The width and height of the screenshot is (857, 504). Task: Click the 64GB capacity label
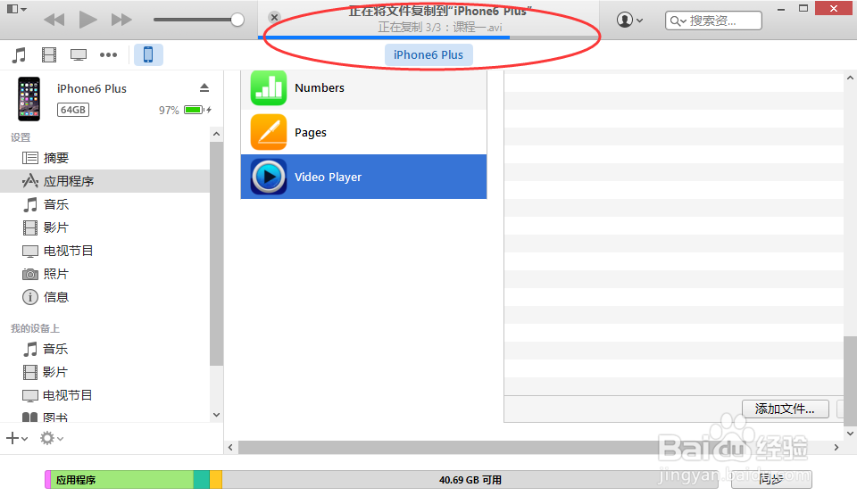click(x=72, y=110)
